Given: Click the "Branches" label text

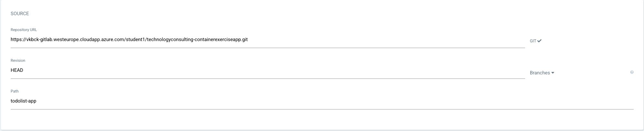Looking at the screenshot, I should pos(540,73).
